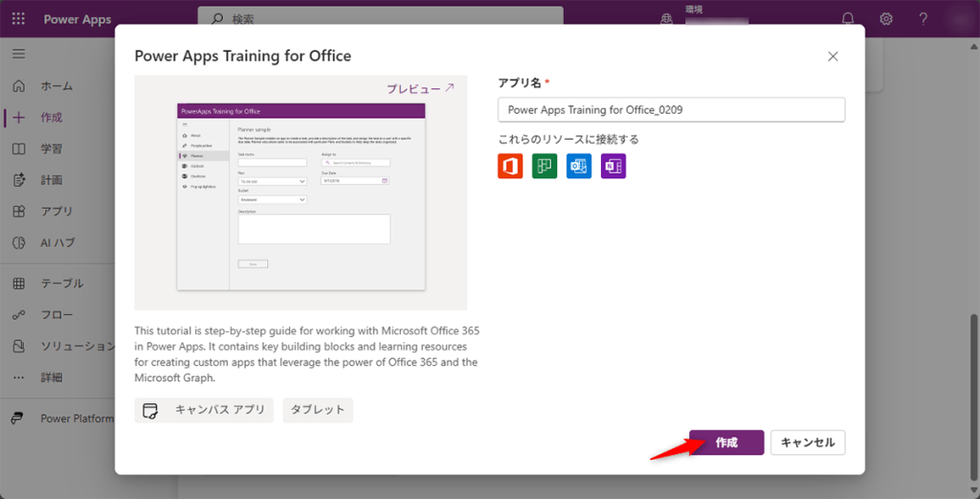
Task: Click the green Planner connector icon
Action: tap(545, 166)
